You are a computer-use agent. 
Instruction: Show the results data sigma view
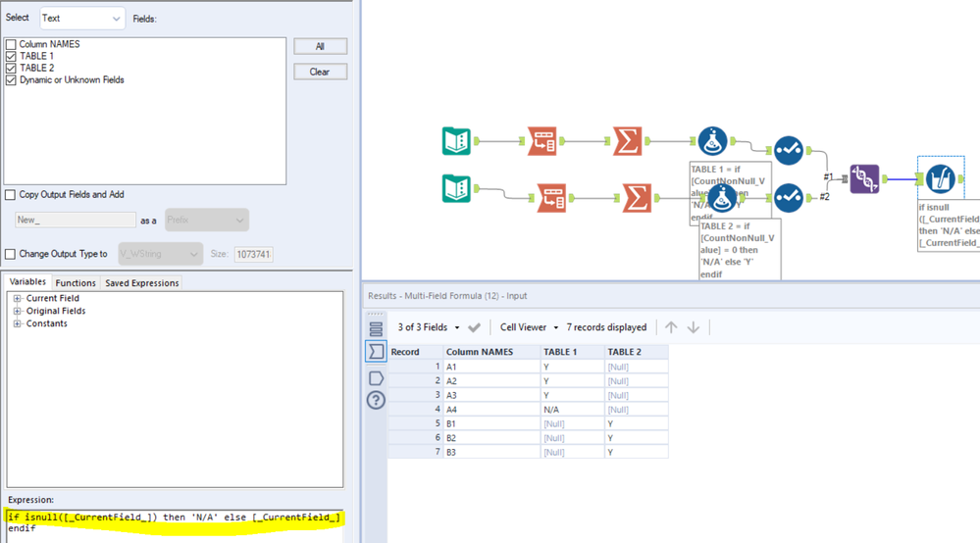click(376, 352)
